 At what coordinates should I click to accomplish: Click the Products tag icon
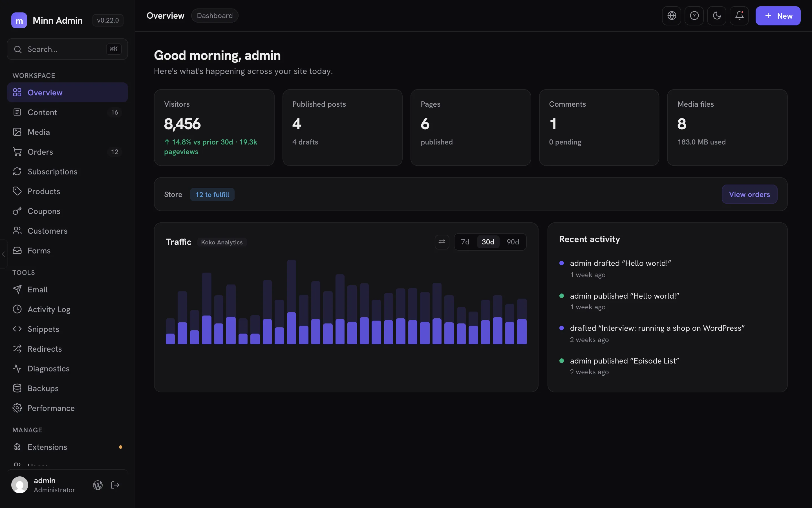click(x=17, y=191)
